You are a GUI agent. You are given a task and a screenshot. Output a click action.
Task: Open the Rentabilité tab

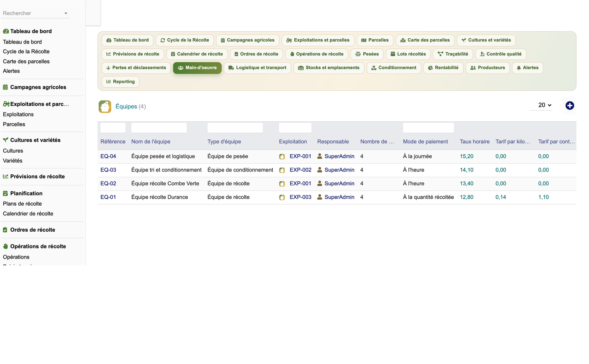click(x=443, y=68)
